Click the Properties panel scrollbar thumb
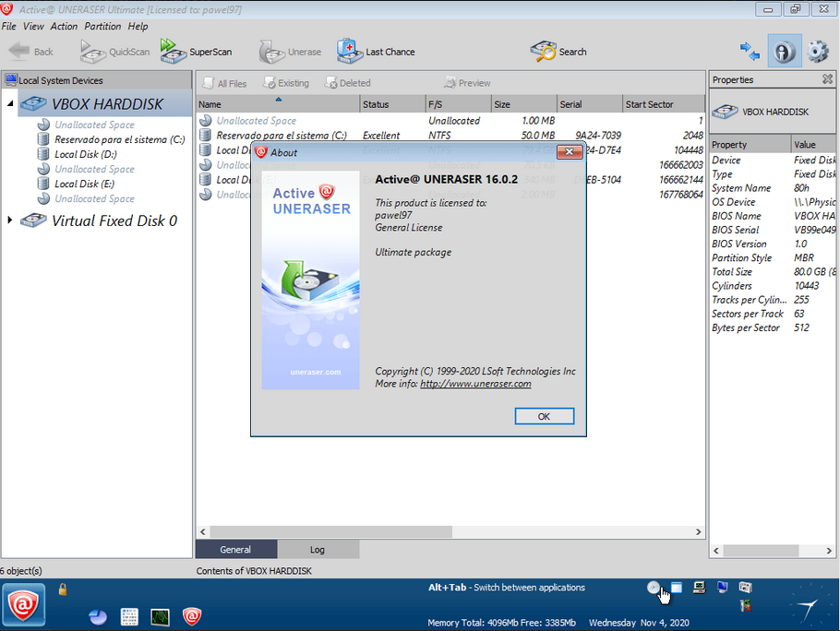 761,550
